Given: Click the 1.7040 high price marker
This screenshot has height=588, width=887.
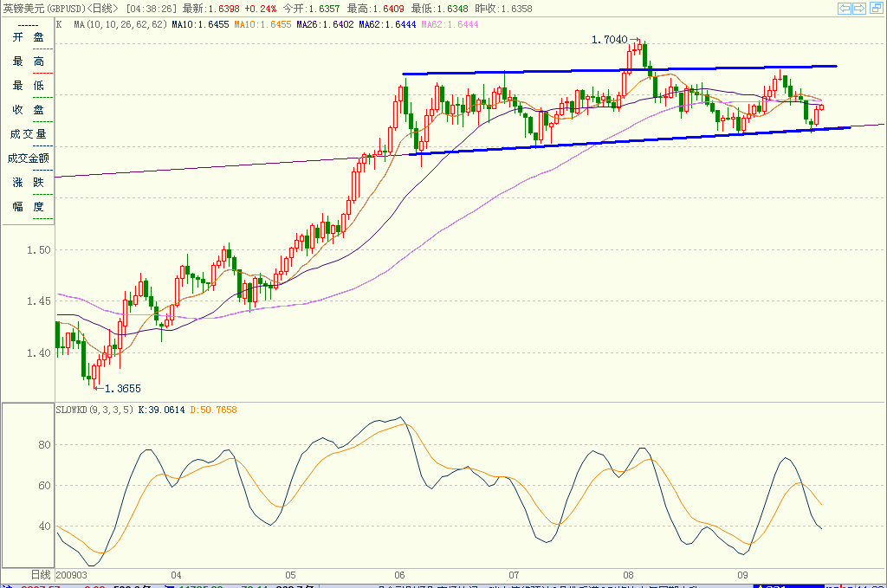Looking at the screenshot, I should click(609, 40).
